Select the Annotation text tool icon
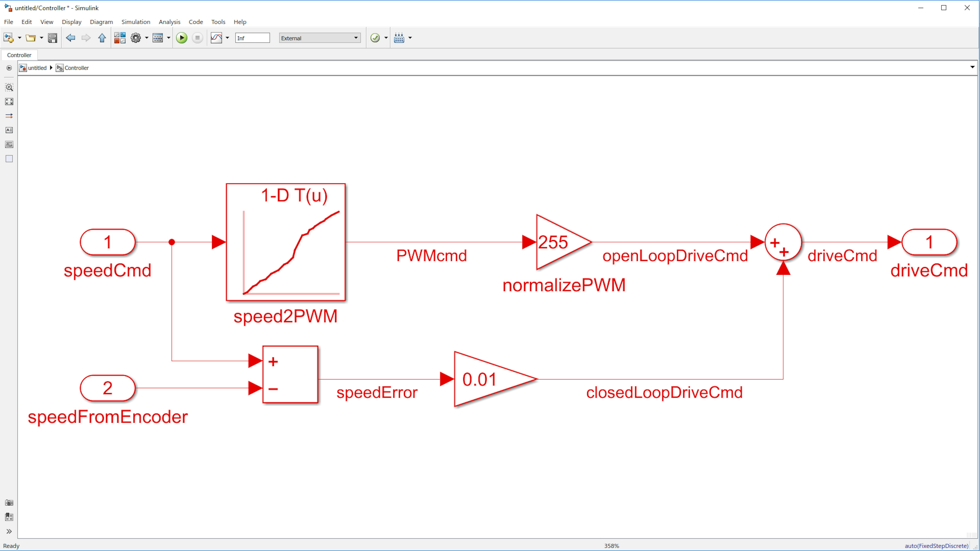Image resolution: width=980 pixels, height=551 pixels. point(9,130)
